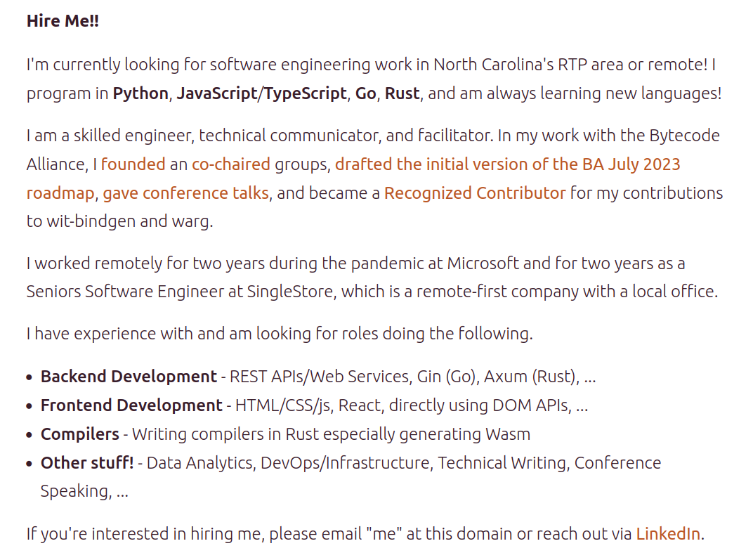Click the word SingleStore in the paragraph

(x=290, y=292)
